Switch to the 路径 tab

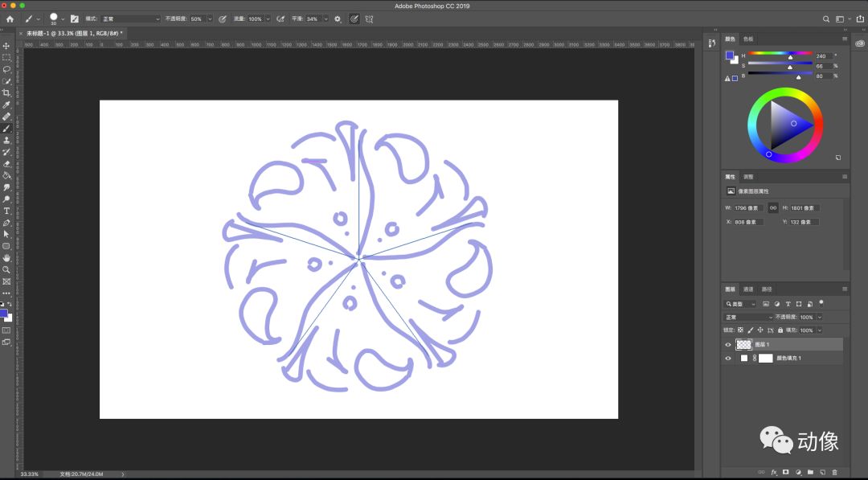point(766,289)
